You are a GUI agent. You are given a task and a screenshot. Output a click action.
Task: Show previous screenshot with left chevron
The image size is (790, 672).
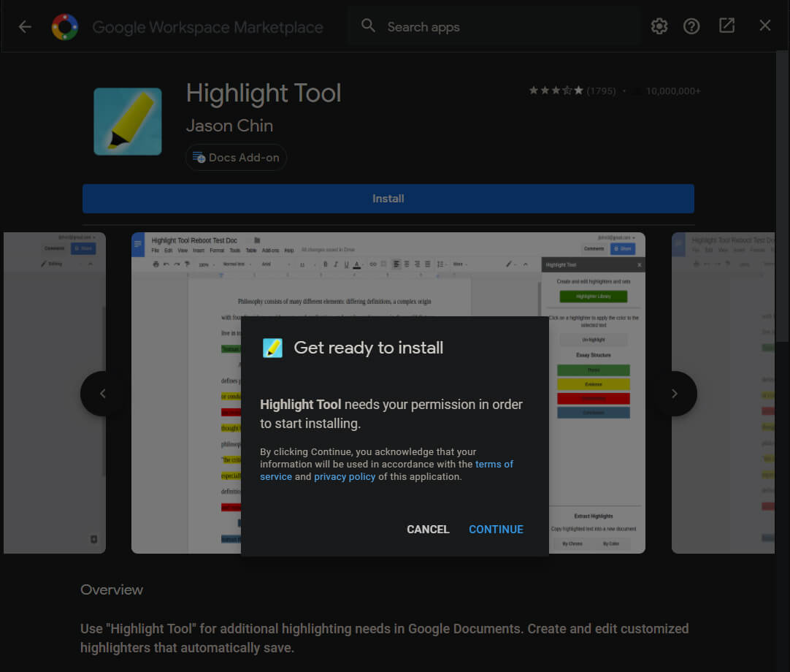pyautogui.click(x=103, y=393)
